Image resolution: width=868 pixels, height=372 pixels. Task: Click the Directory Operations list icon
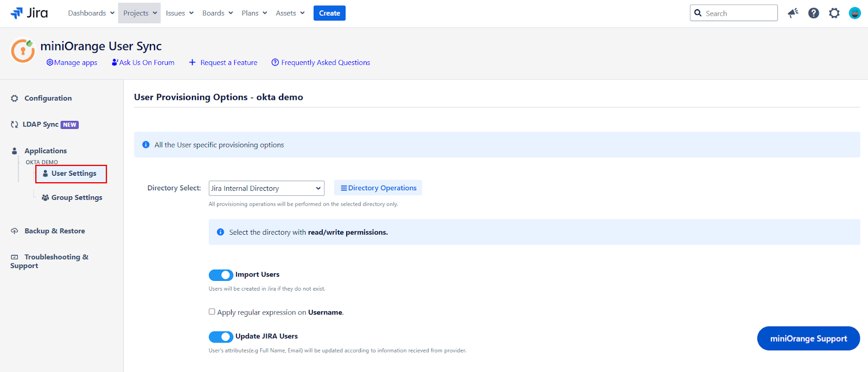click(x=344, y=188)
